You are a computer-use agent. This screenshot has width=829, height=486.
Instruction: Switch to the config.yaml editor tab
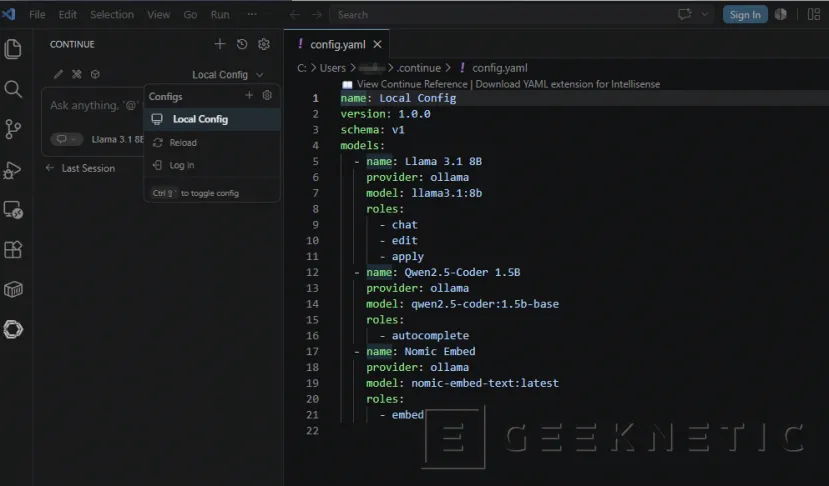click(x=337, y=44)
